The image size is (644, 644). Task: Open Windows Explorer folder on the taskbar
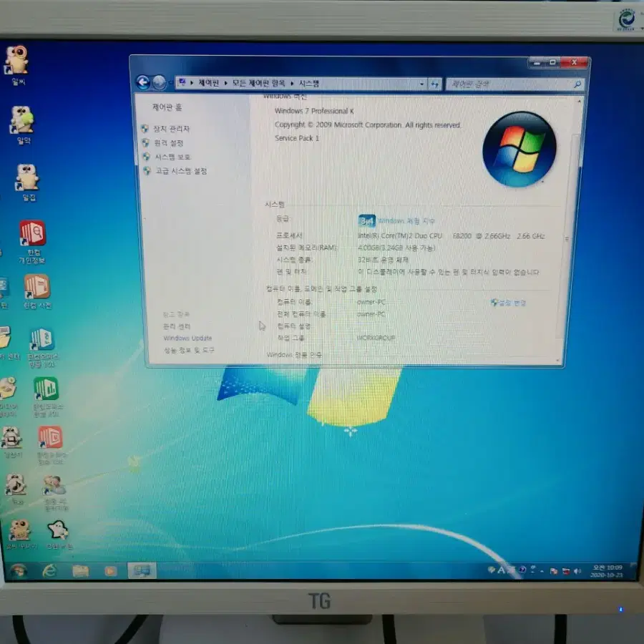point(80,571)
